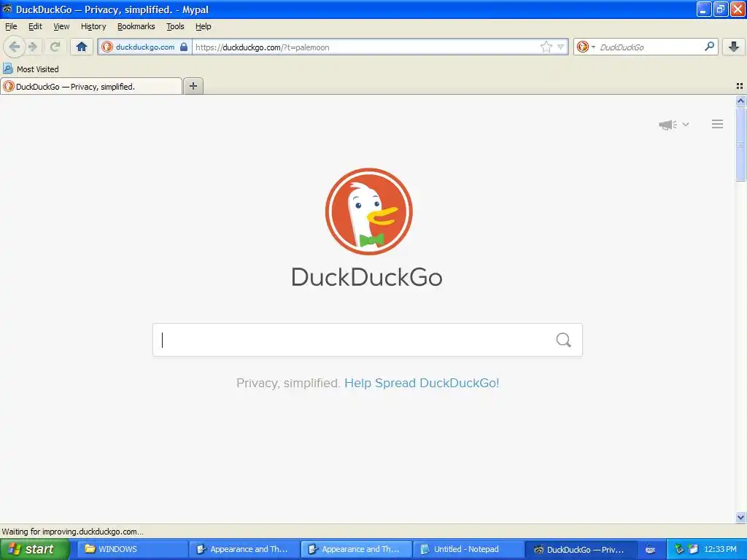
Task: Go back with the back arrow button
Action: click(15, 47)
